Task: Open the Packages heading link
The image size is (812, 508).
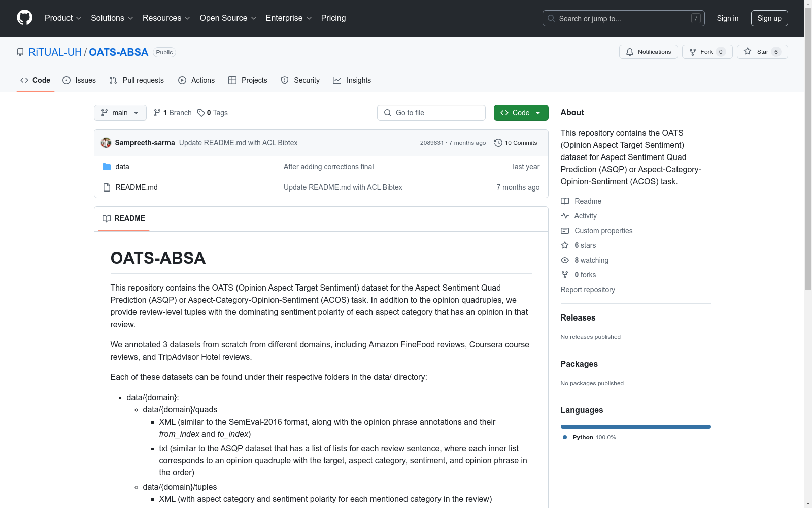Action: pyautogui.click(x=579, y=364)
